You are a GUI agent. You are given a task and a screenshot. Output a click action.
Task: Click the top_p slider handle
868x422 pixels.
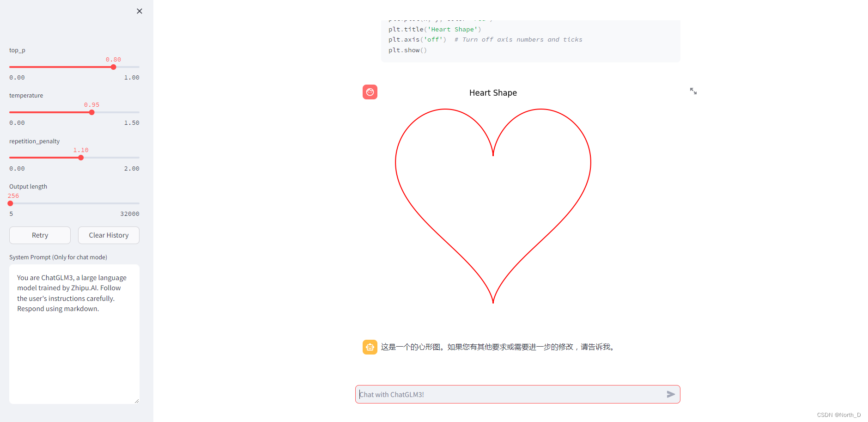114,67
